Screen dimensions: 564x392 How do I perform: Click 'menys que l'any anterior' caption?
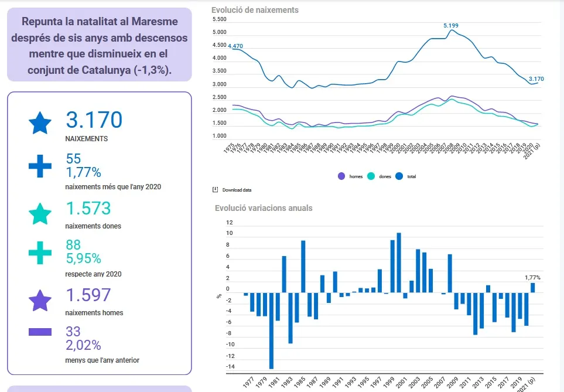102,360
